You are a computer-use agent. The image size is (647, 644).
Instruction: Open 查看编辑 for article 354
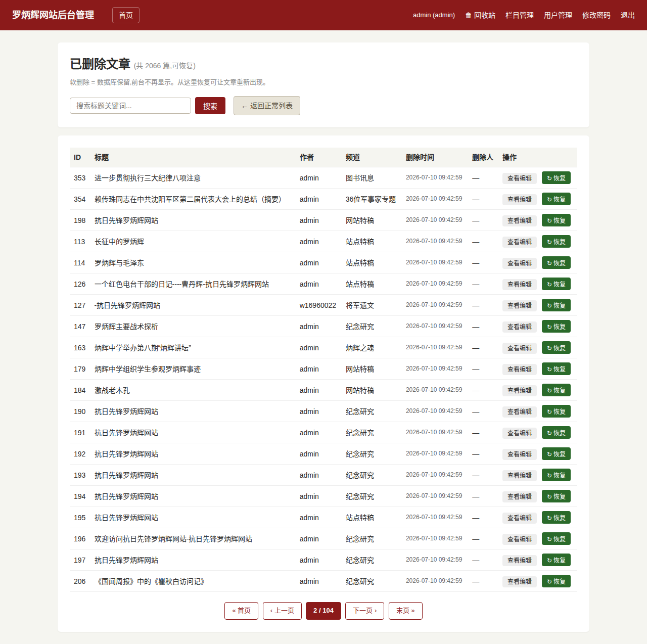pyautogui.click(x=520, y=199)
